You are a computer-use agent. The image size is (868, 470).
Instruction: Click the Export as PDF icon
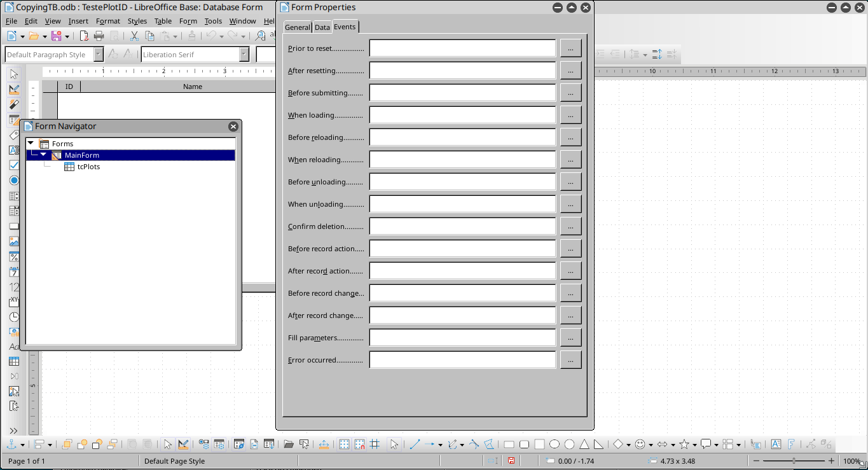click(84, 36)
